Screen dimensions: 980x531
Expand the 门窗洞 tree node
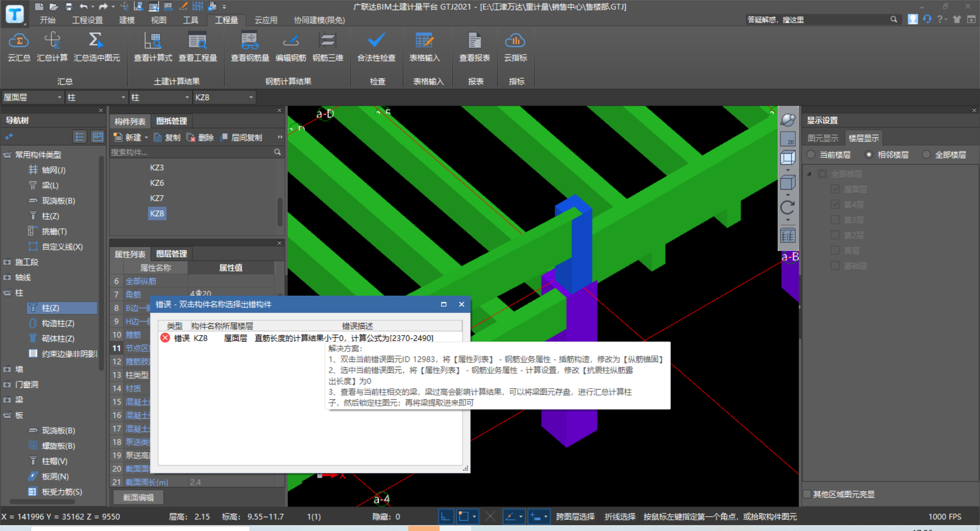click(x=7, y=384)
